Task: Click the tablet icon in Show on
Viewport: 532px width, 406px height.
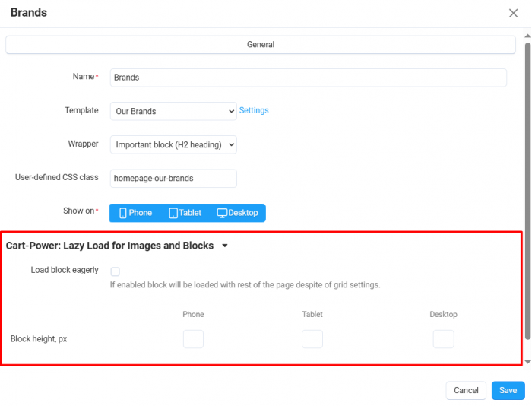Action: [x=173, y=213]
